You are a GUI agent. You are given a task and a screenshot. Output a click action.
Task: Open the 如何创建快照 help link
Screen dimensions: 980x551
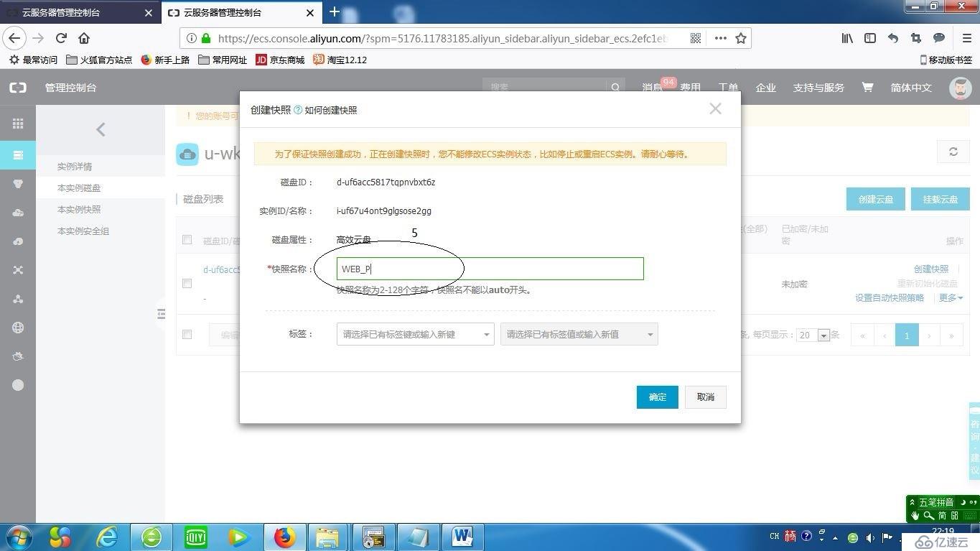point(331,110)
